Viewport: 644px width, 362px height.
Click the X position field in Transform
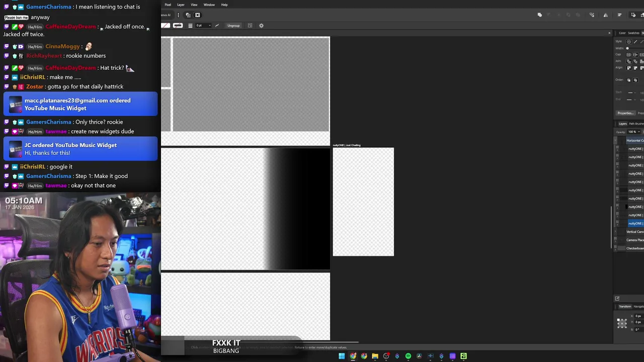638,316
